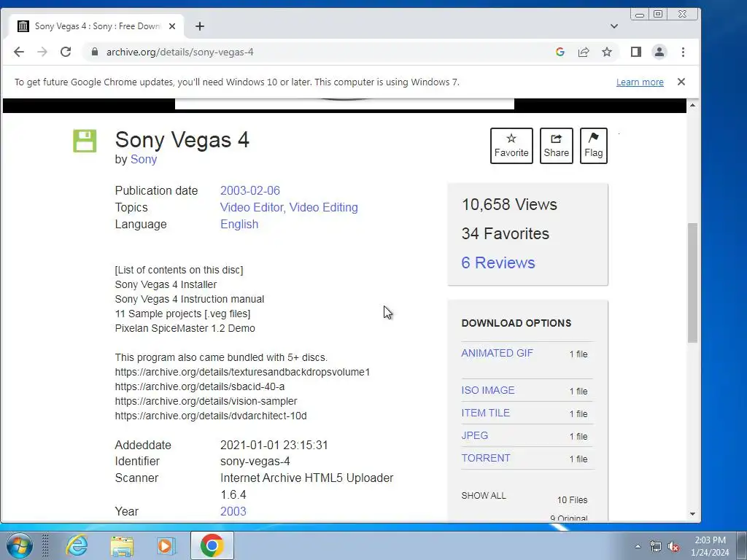Click the page's vertical scrollbar thumb

pyautogui.click(x=693, y=282)
